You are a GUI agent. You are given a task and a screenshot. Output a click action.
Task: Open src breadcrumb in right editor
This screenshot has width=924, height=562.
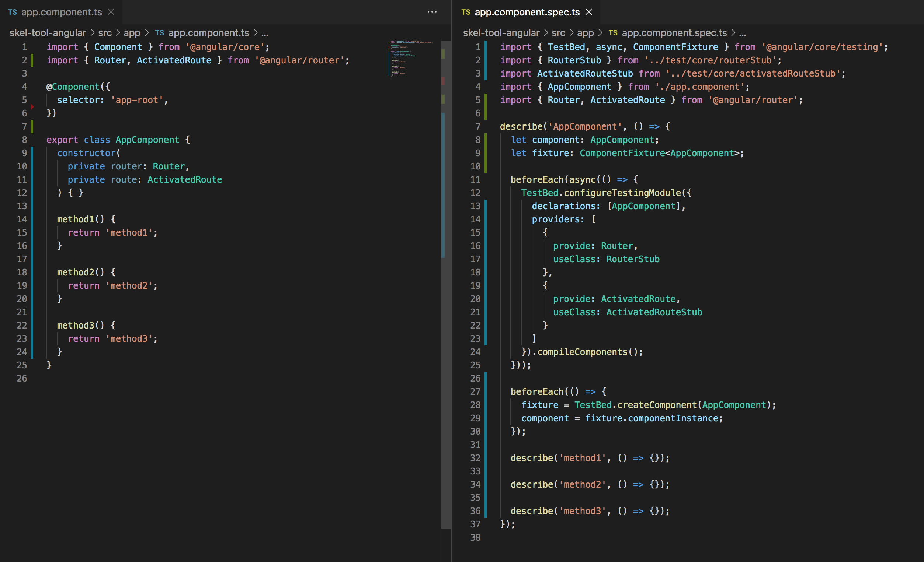pos(558,33)
